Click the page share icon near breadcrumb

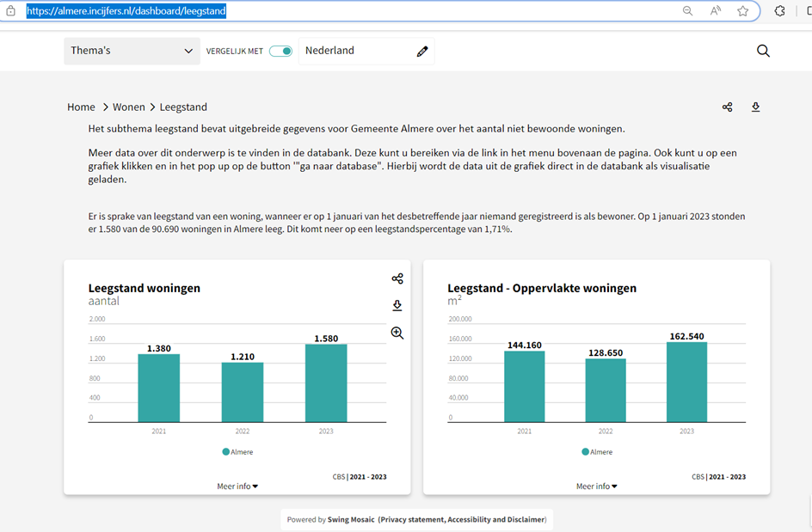728,107
